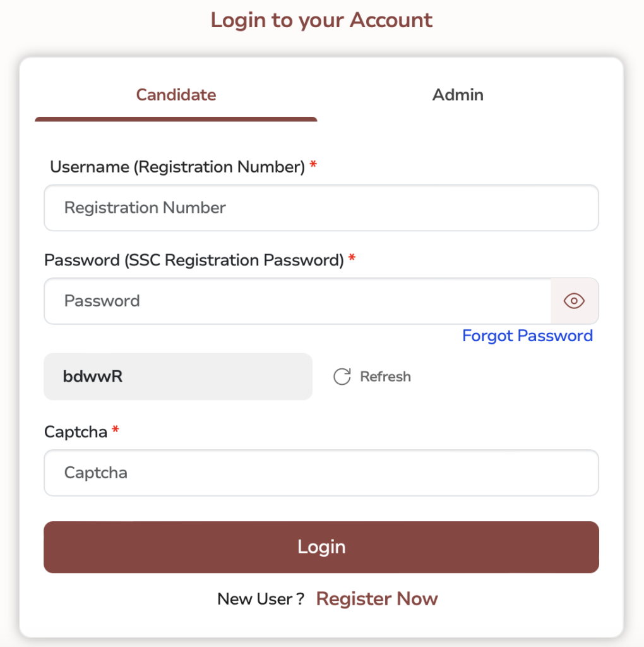
Task: Open the Forgot Password page
Action: pos(528,336)
